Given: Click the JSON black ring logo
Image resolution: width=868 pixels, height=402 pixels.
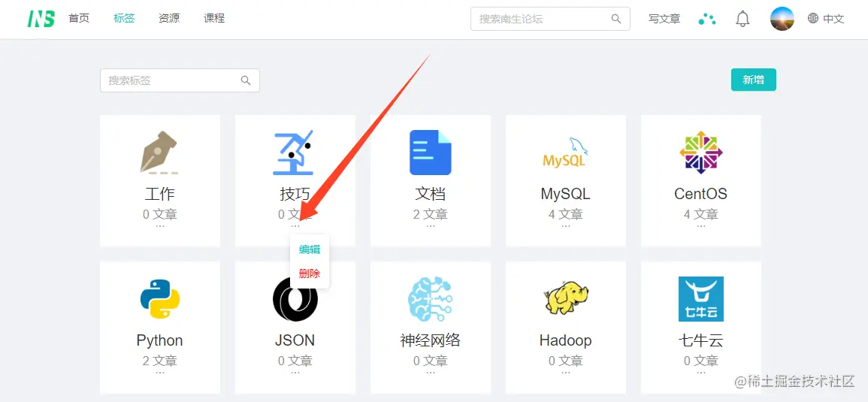Looking at the screenshot, I should click(x=295, y=299).
